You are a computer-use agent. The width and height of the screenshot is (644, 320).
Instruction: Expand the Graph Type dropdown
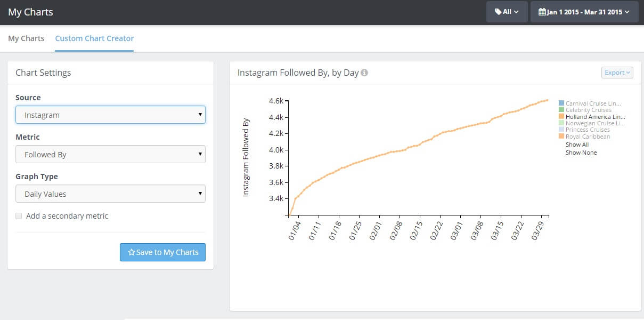click(x=110, y=194)
